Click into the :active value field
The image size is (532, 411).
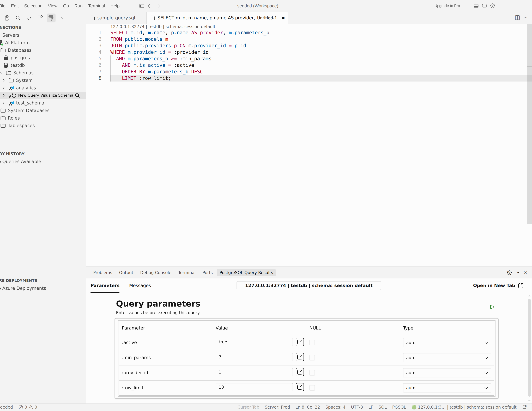[254, 342]
